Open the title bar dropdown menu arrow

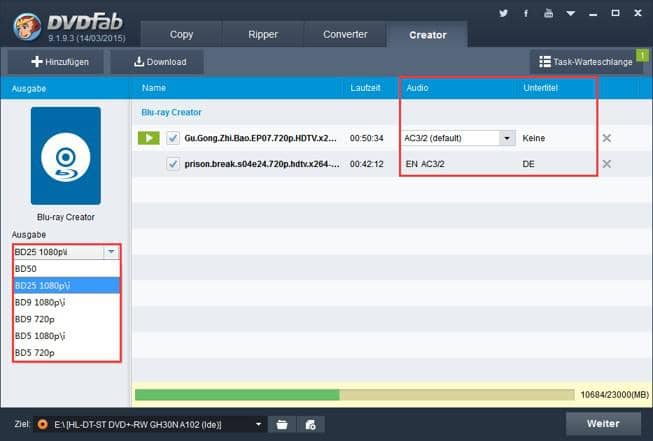pyautogui.click(x=571, y=14)
